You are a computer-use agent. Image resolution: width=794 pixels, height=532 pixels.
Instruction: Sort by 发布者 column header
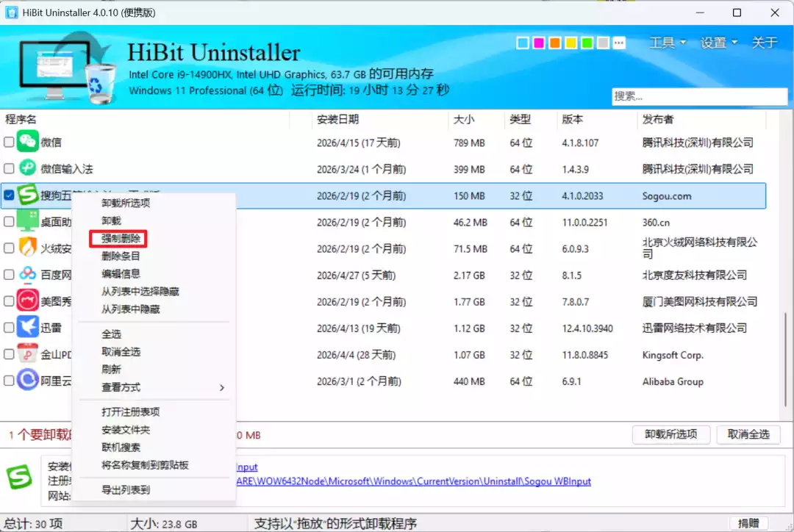[x=657, y=119]
